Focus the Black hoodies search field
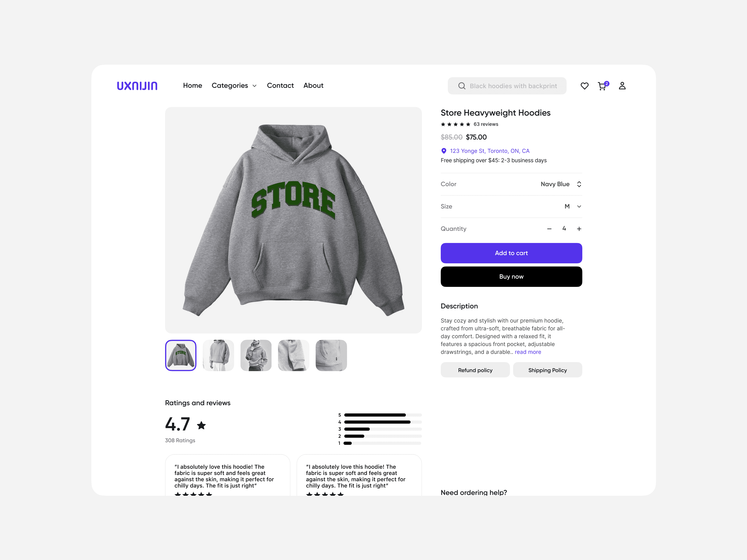The width and height of the screenshot is (747, 560). (507, 86)
